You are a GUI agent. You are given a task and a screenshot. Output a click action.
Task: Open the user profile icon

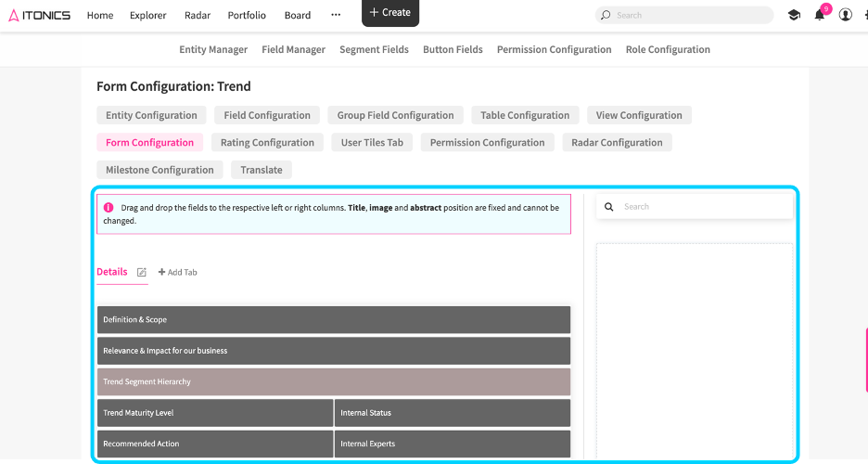[x=846, y=15]
